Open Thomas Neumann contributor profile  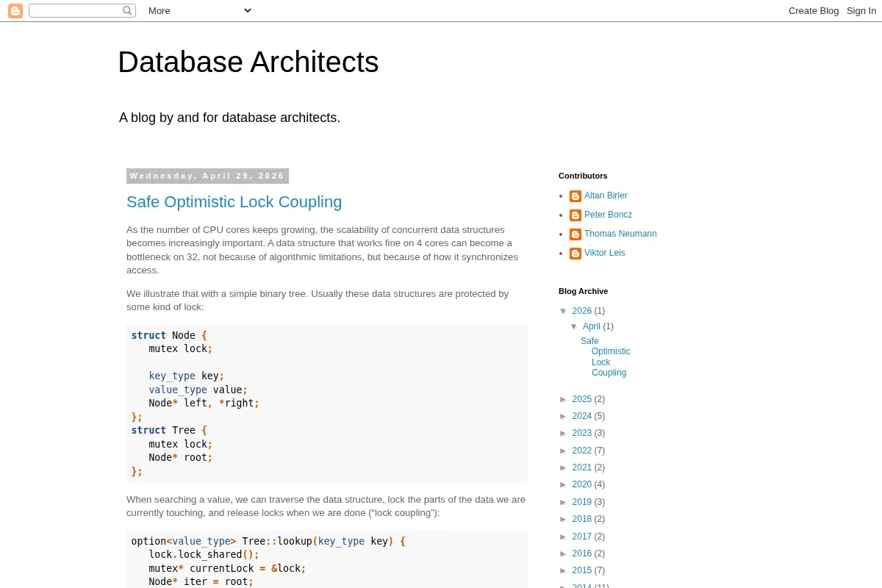620,234
